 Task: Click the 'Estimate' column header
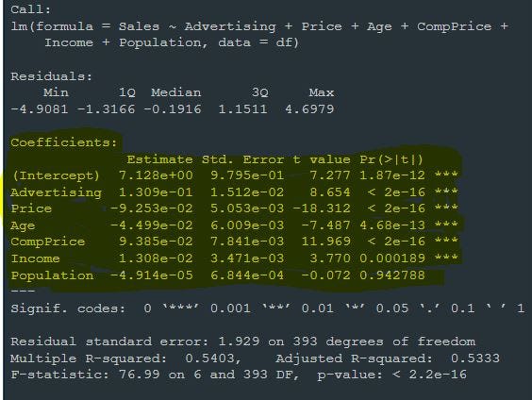159,159
